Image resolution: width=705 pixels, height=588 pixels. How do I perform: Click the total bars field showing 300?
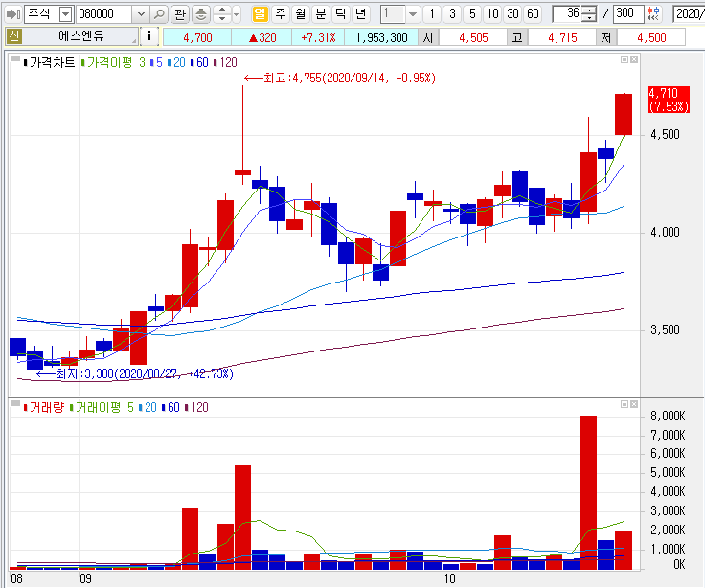pos(628,14)
